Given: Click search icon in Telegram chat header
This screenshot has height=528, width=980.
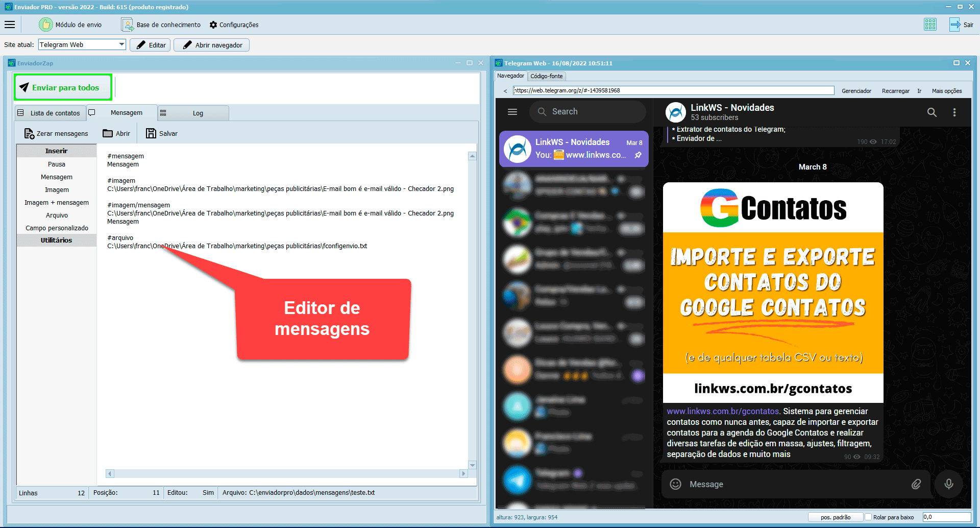Looking at the screenshot, I should coord(932,112).
